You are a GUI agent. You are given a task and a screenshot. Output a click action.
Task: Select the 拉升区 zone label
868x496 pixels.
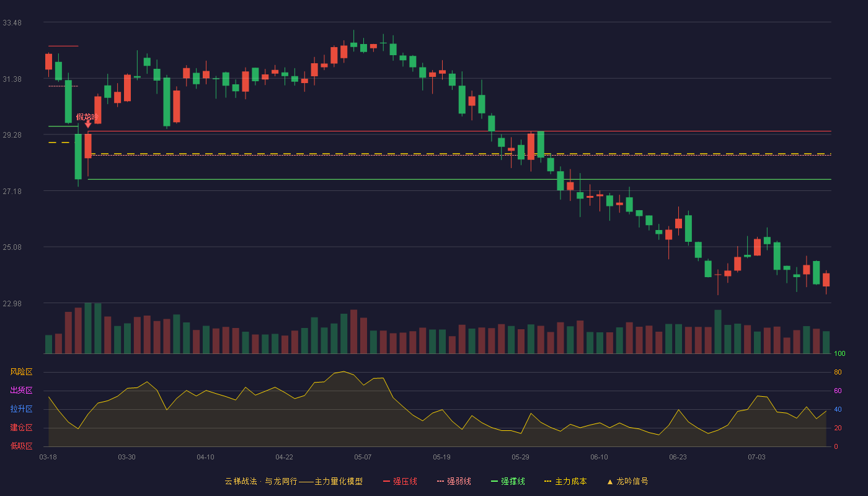coord(21,409)
